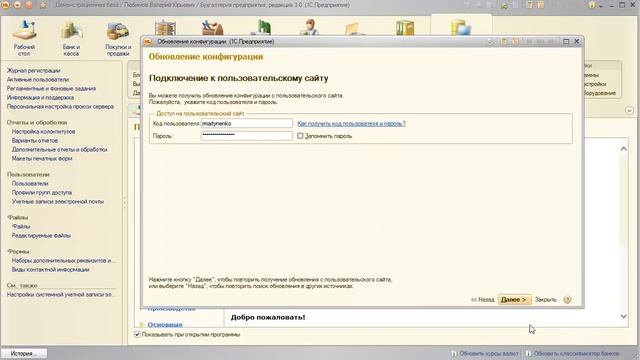Expand the Основные group arrow
Screen dimensions: 640x360
click(x=142, y=325)
